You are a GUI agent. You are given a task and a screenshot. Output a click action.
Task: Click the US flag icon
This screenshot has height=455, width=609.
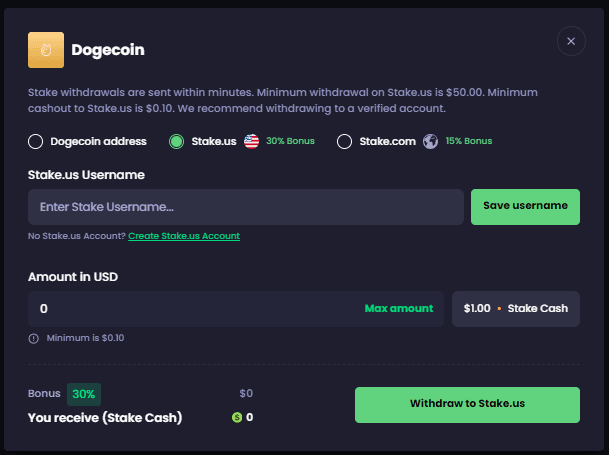coord(251,141)
